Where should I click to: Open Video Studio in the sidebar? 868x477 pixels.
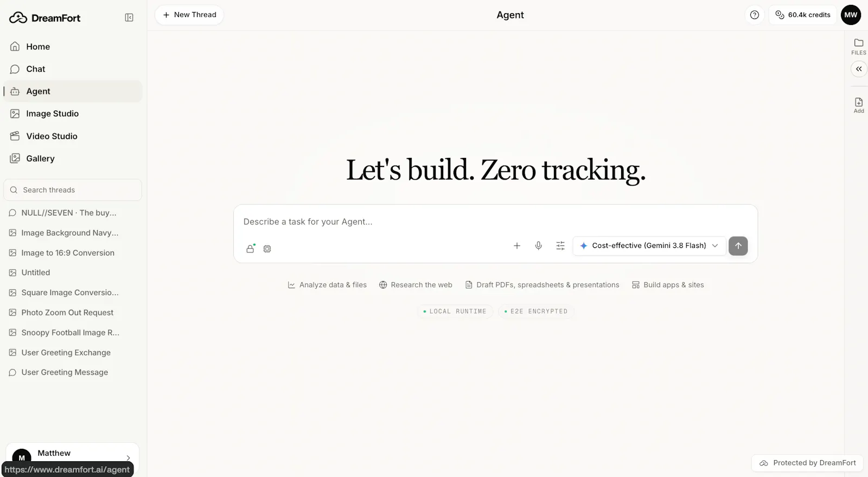pos(73,136)
